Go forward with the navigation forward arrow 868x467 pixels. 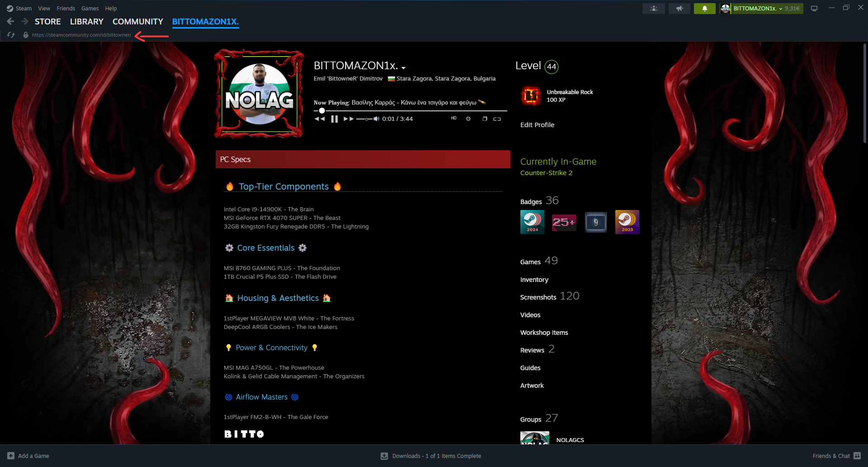[25, 21]
